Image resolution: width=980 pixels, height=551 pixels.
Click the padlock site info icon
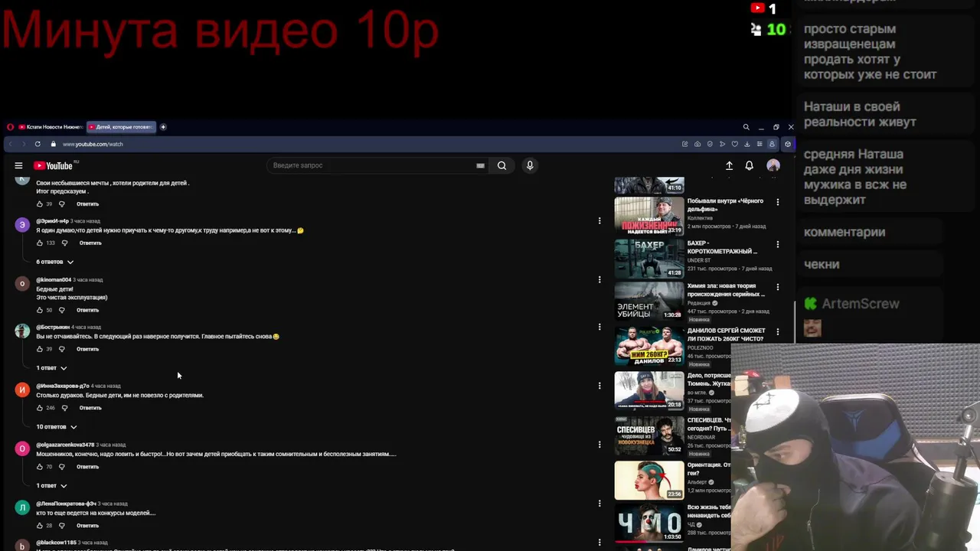(x=54, y=144)
